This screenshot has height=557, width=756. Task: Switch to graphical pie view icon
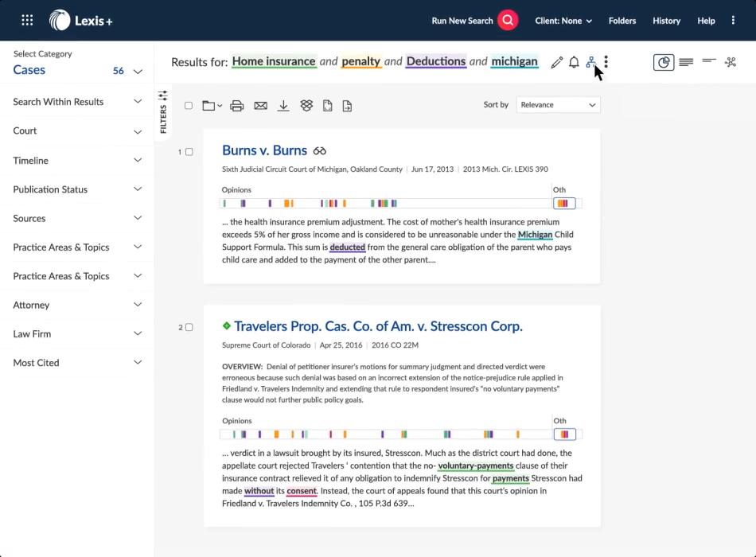coord(664,62)
